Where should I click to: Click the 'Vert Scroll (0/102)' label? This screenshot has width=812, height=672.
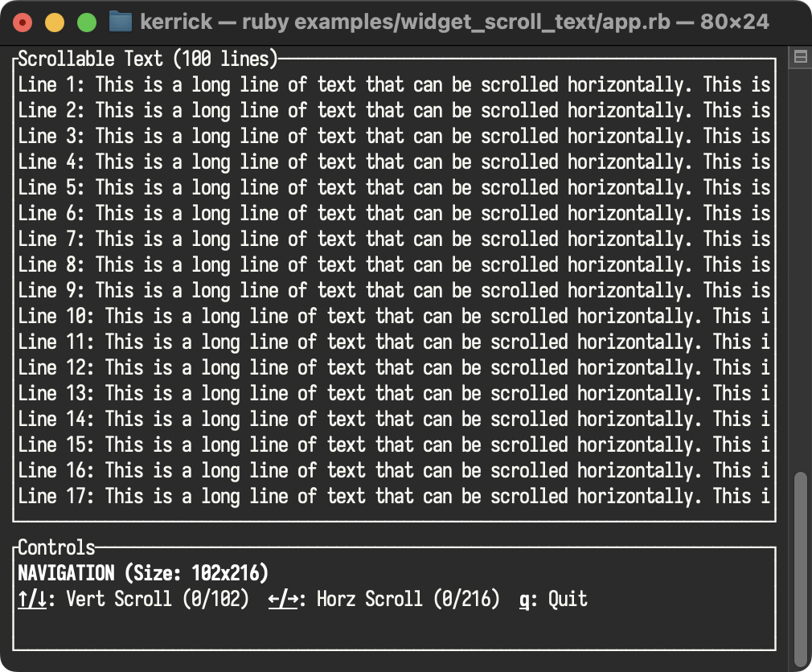tap(158, 599)
